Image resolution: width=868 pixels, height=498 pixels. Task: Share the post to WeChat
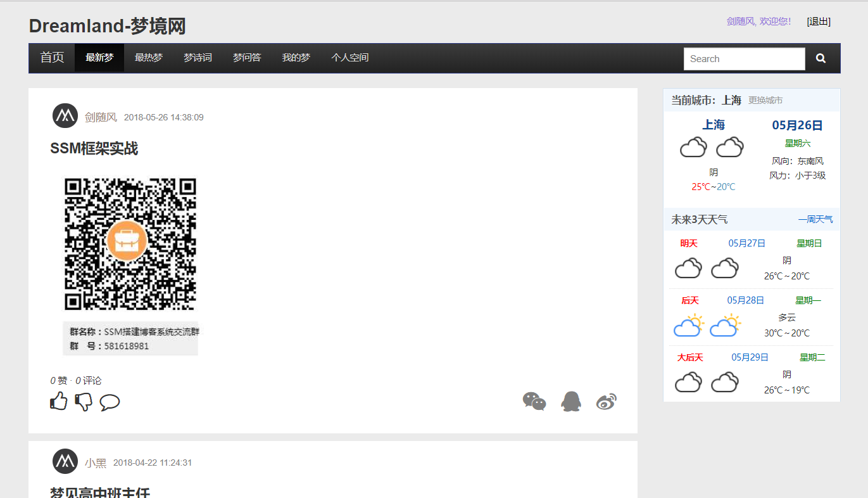click(534, 401)
